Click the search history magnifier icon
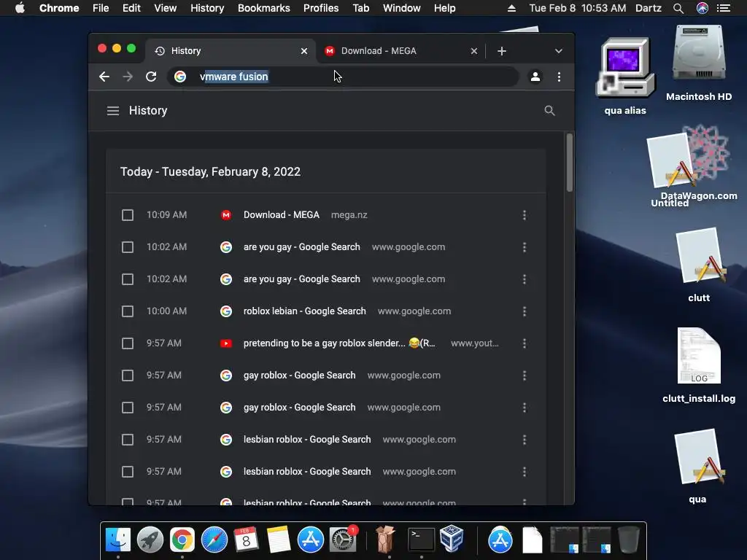 tap(549, 111)
